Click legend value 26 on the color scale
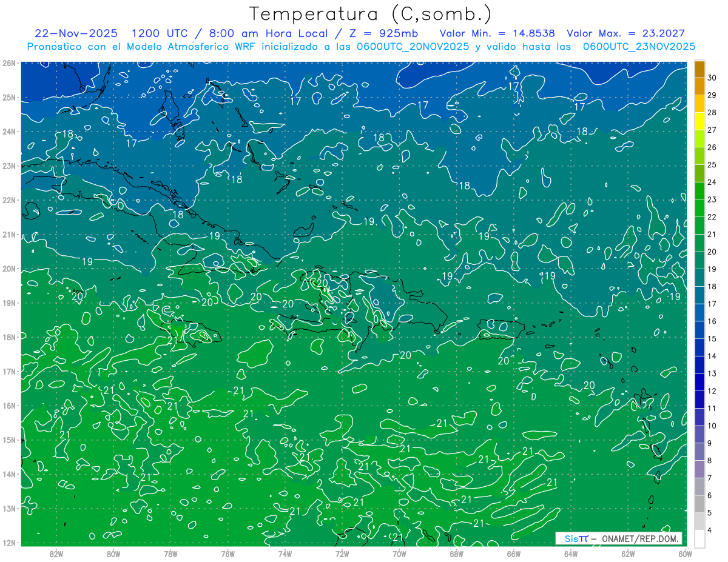 pyautogui.click(x=712, y=147)
